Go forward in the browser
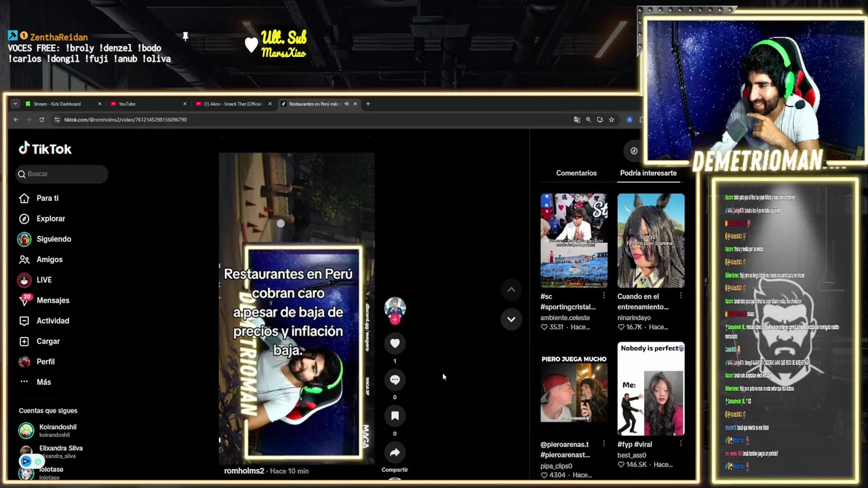This screenshot has height=488, width=868. (28, 119)
